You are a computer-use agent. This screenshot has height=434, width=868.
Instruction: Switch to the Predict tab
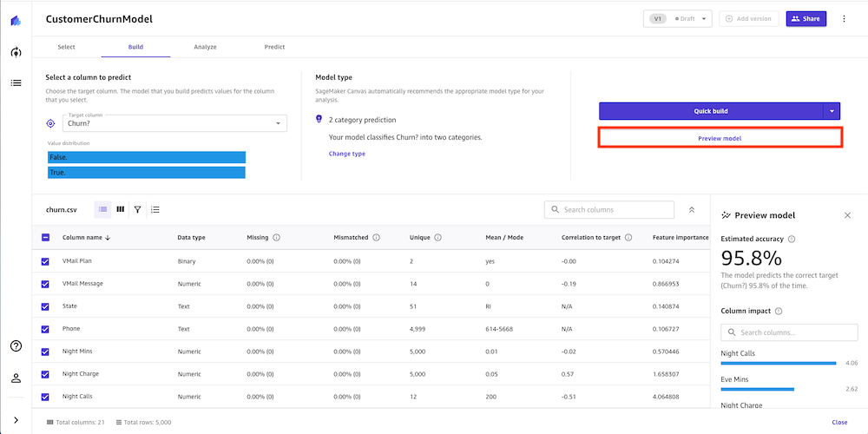(x=274, y=47)
